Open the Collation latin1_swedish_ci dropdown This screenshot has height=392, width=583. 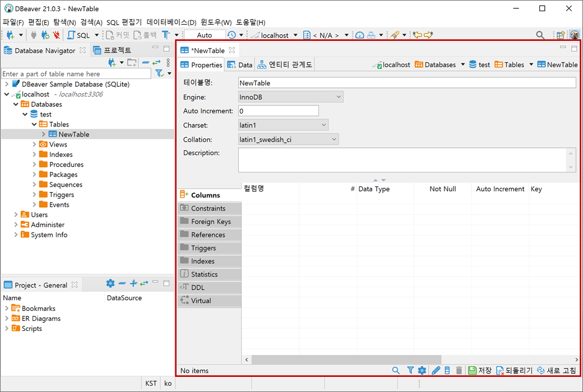289,139
